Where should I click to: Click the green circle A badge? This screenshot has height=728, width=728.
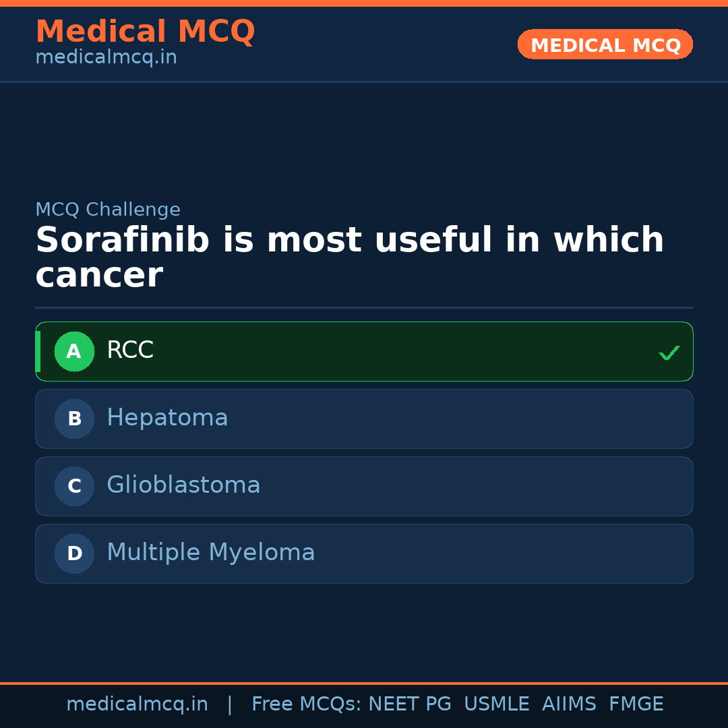pyautogui.click(x=74, y=351)
